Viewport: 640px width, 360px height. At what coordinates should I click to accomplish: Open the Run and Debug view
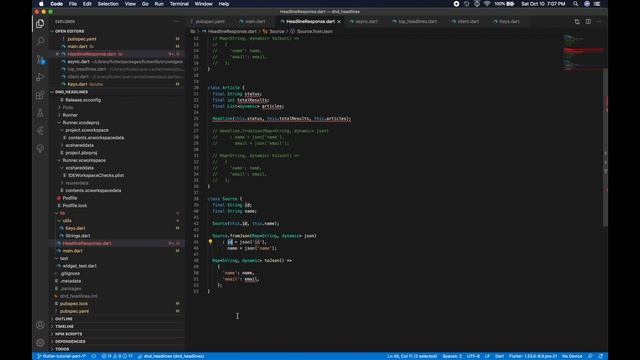coord(40,77)
